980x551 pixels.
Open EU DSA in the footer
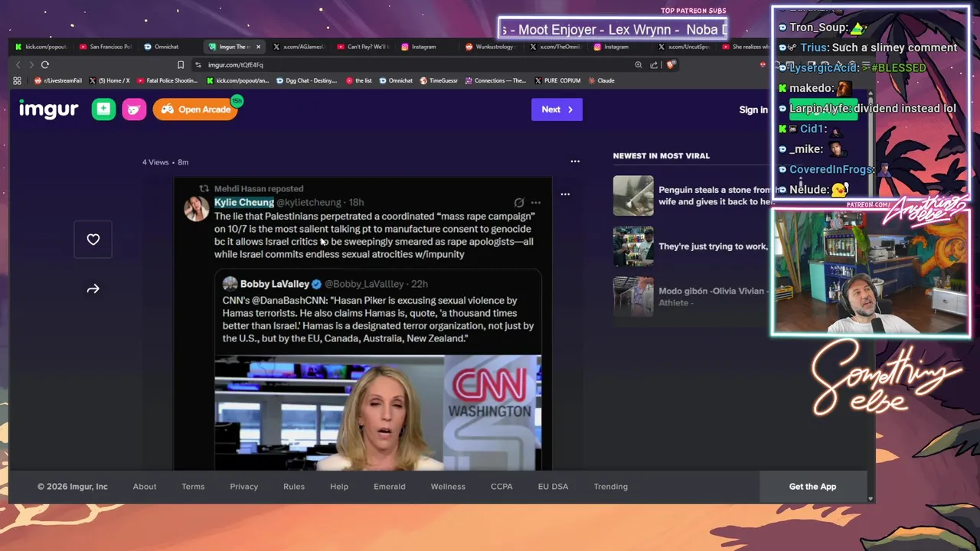click(553, 487)
